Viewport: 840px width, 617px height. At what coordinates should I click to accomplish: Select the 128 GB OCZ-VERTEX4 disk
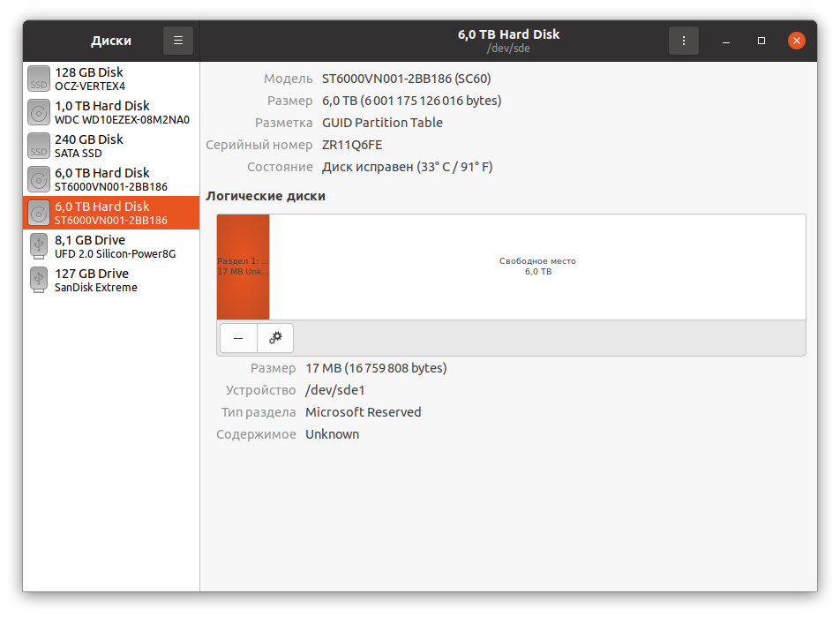[x=111, y=79]
